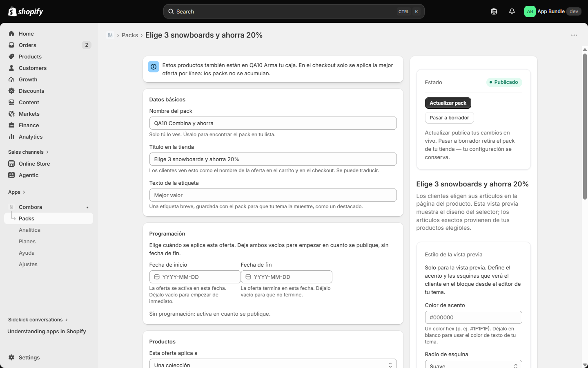Click the Combora app icon

11,207
